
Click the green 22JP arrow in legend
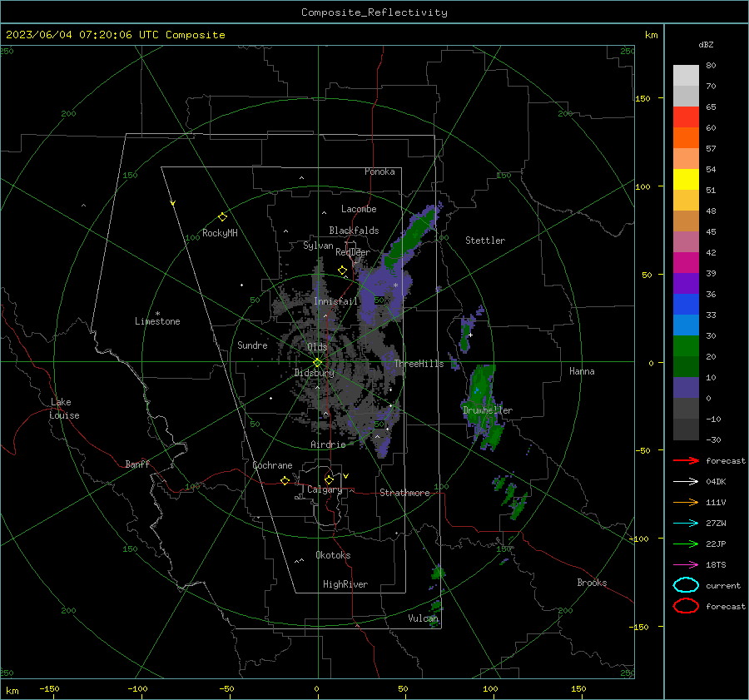click(x=686, y=544)
